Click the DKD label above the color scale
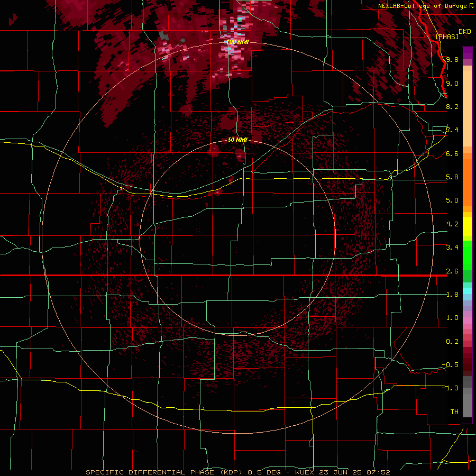Viewport: 476px width, 476px height. coord(465,32)
